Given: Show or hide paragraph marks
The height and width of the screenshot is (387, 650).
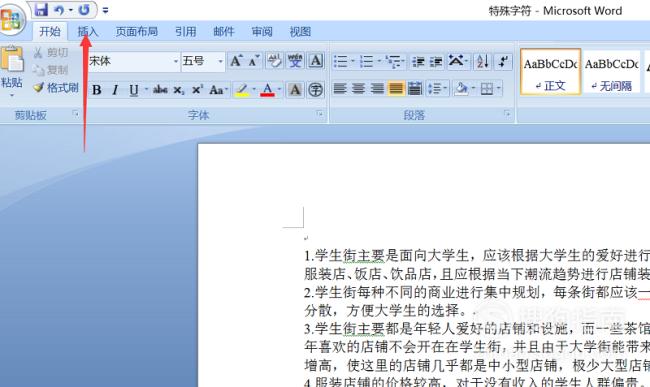Looking at the screenshot, I should (x=503, y=62).
